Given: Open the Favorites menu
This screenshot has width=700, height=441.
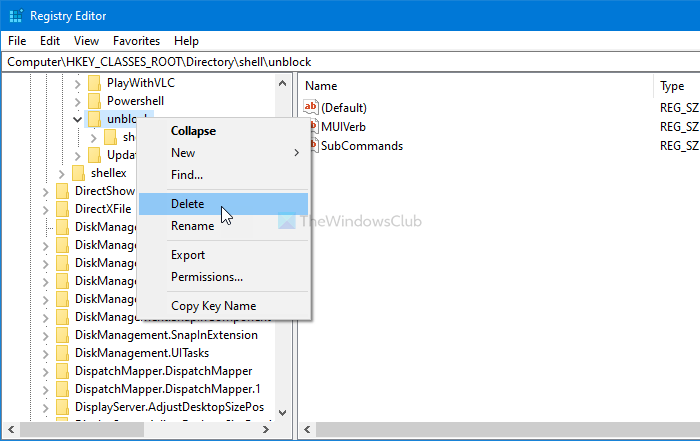Looking at the screenshot, I should coord(136,41).
